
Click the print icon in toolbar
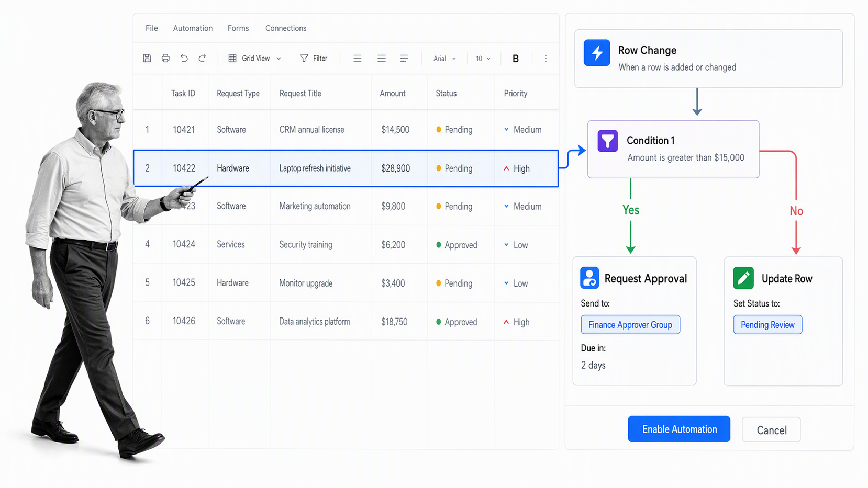click(165, 58)
